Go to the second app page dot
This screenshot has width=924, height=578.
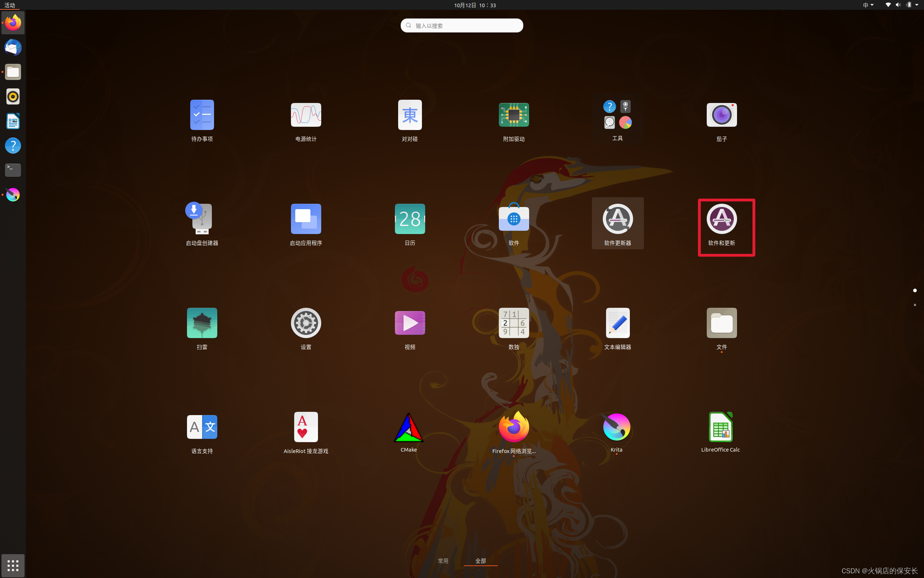915,305
